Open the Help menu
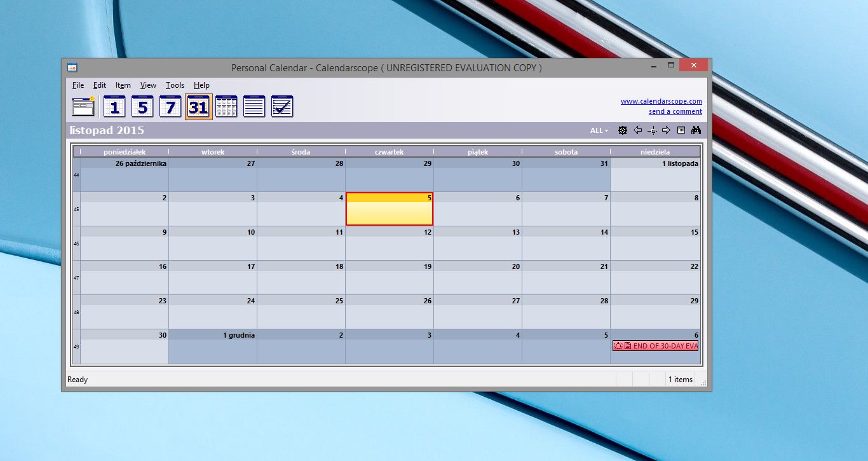 coord(201,85)
